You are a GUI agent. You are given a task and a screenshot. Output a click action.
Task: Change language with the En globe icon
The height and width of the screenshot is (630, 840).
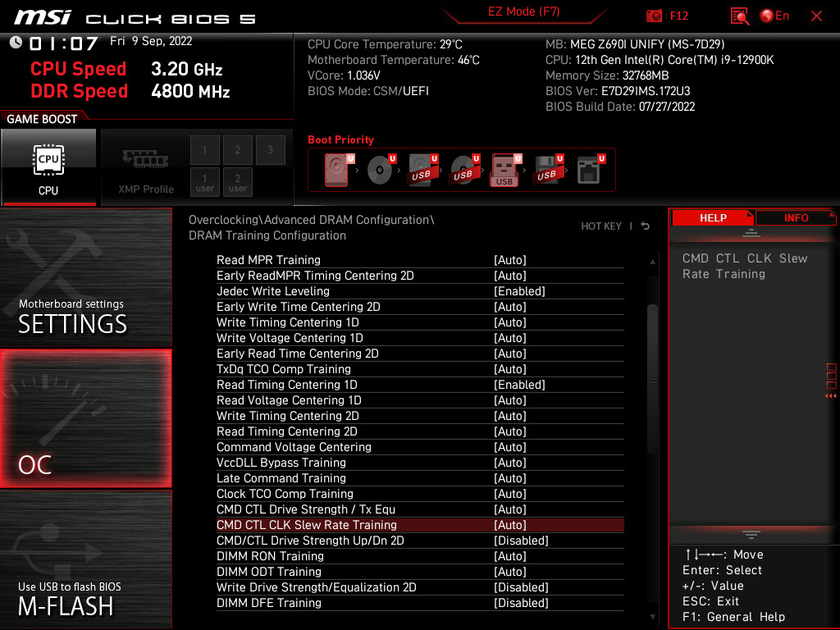774,16
